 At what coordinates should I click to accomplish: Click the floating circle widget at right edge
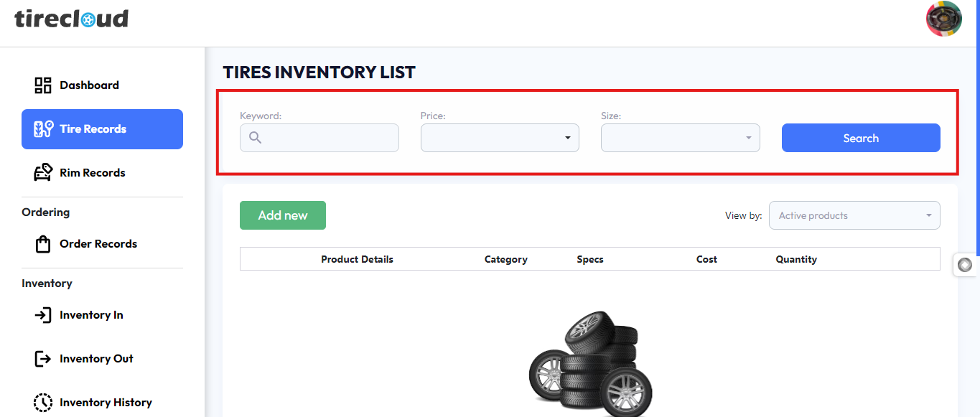[965, 265]
